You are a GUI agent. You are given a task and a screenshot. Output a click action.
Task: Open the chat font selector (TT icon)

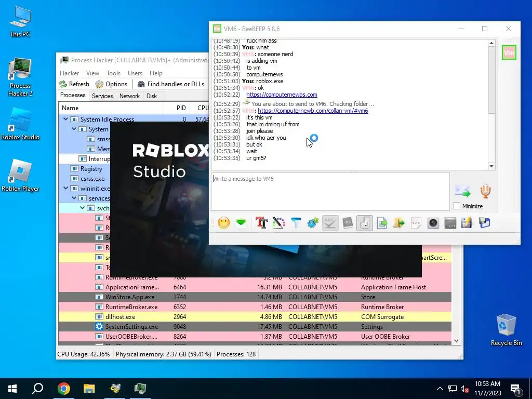tap(262, 223)
